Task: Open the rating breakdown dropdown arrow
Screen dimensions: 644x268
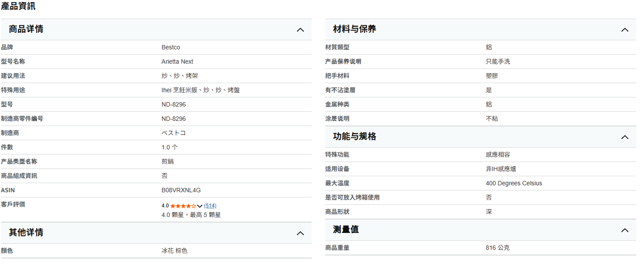Action: (x=200, y=206)
